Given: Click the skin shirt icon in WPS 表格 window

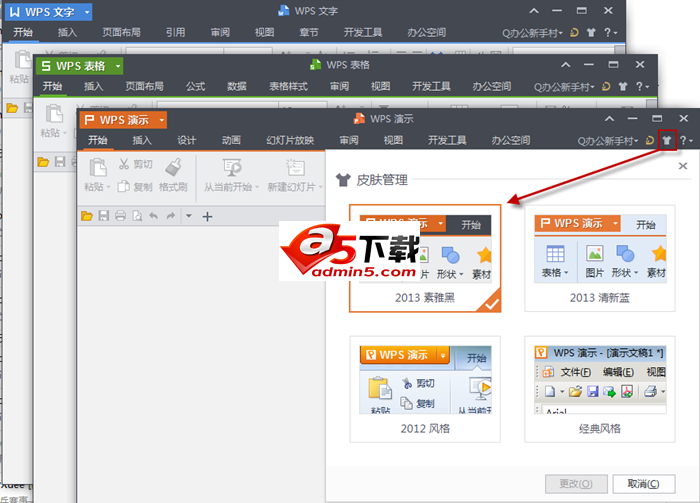Looking at the screenshot, I should (x=623, y=87).
